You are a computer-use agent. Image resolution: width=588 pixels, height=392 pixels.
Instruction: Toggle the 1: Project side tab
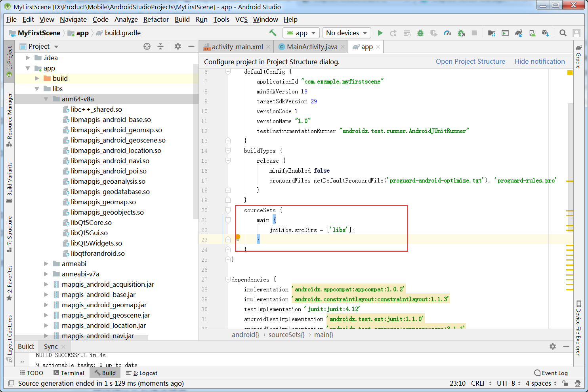click(x=9, y=61)
